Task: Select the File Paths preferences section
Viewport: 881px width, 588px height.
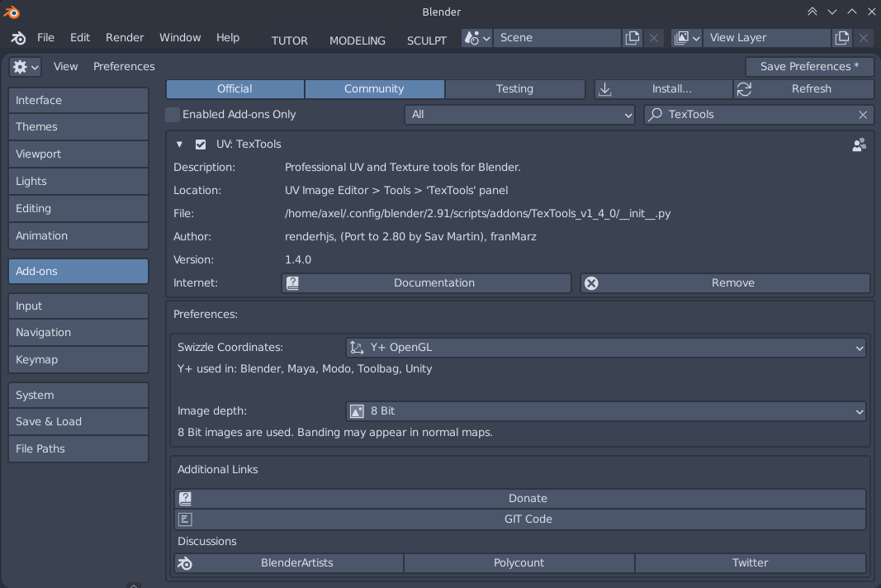Action: (78, 448)
